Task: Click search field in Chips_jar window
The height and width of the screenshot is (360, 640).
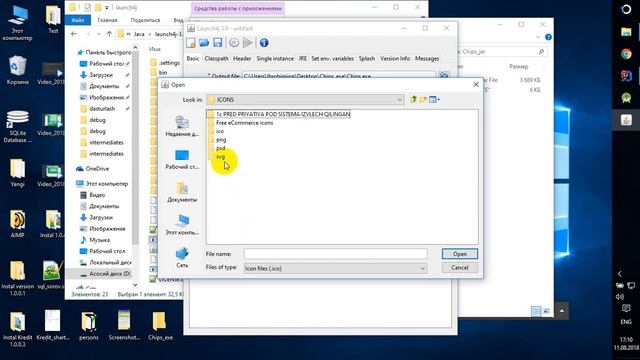Action: 502,52
